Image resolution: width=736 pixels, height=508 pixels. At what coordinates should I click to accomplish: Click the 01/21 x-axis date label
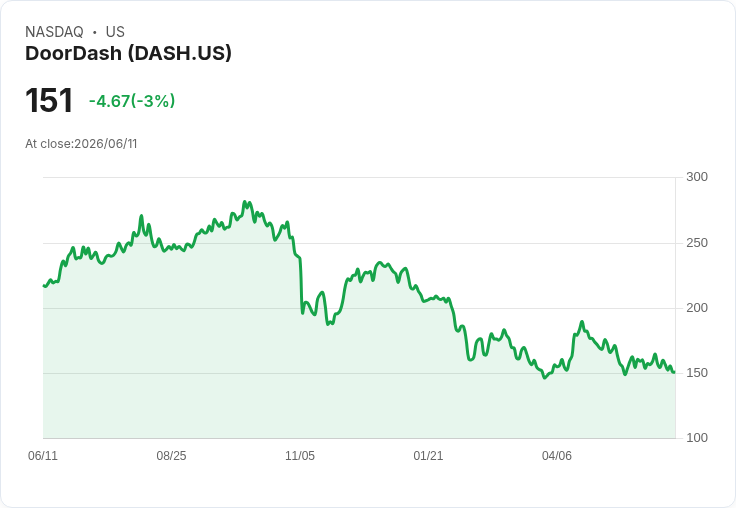[x=428, y=455]
